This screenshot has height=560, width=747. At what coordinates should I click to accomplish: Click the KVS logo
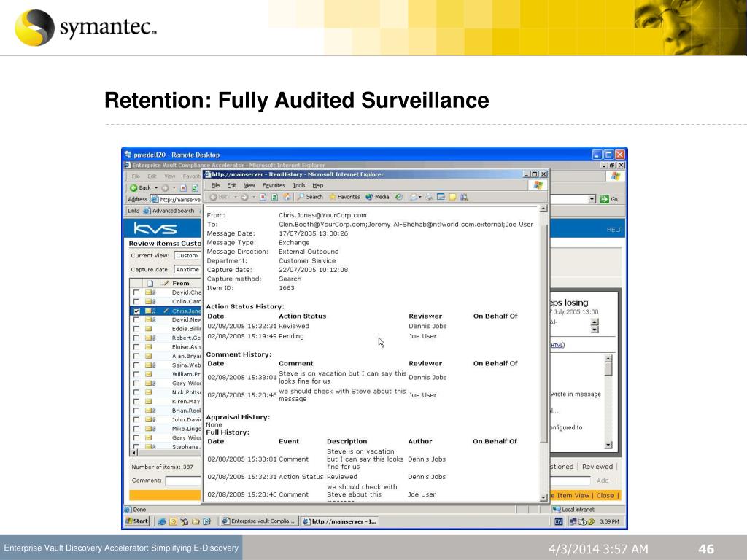(155, 228)
